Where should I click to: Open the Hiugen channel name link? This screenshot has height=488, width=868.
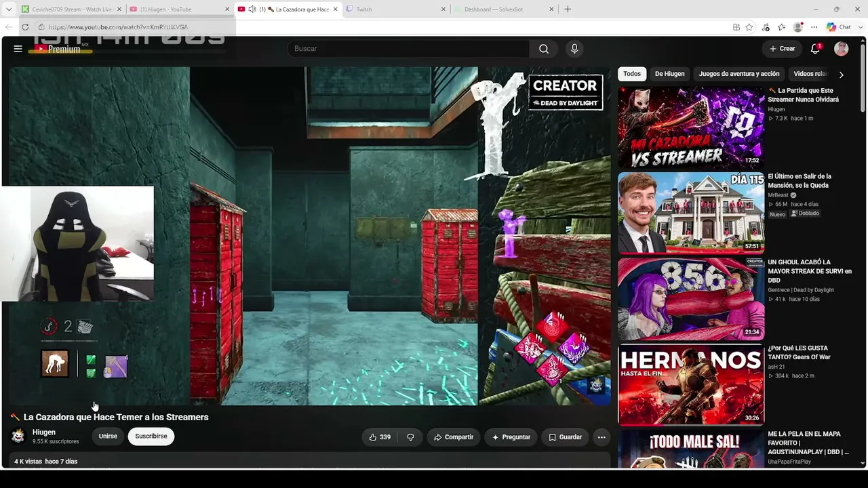[44, 432]
